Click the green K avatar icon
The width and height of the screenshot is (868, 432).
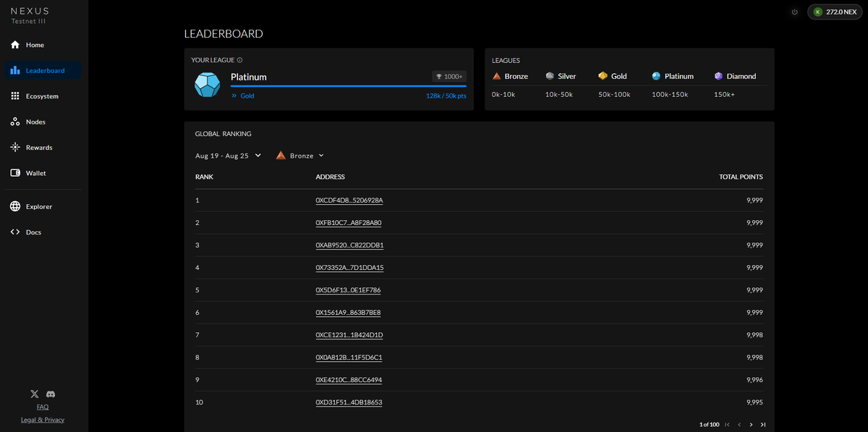(x=818, y=12)
